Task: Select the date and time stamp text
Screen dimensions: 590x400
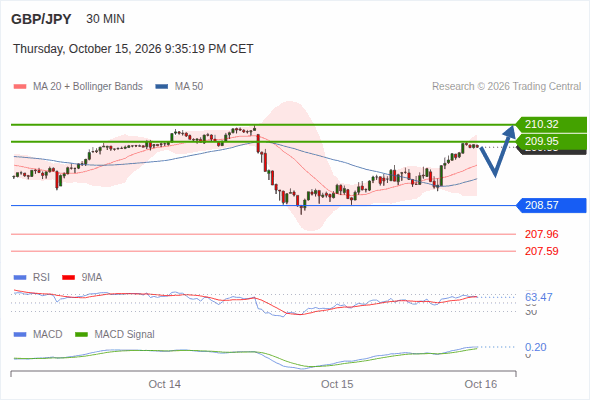Action: (133, 49)
